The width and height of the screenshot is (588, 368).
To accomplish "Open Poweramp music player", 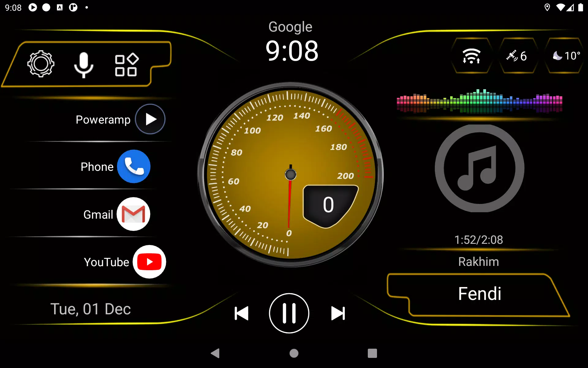I will click(150, 119).
